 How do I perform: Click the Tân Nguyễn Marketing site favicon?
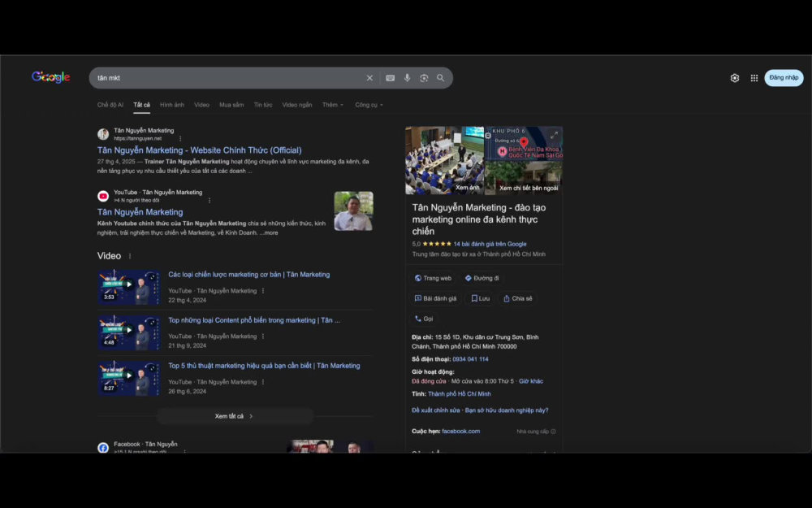tap(103, 134)
